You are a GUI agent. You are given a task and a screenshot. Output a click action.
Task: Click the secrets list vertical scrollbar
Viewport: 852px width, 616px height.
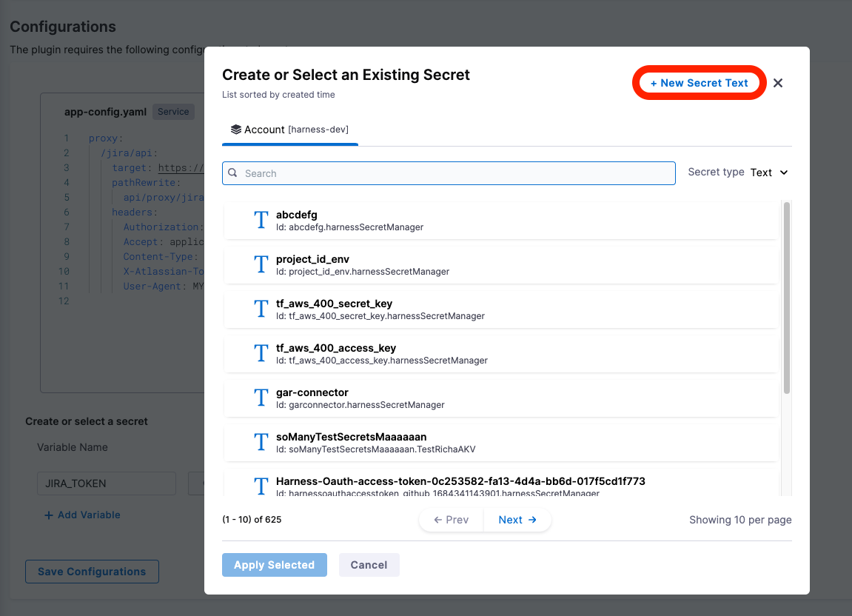(787, 296)
